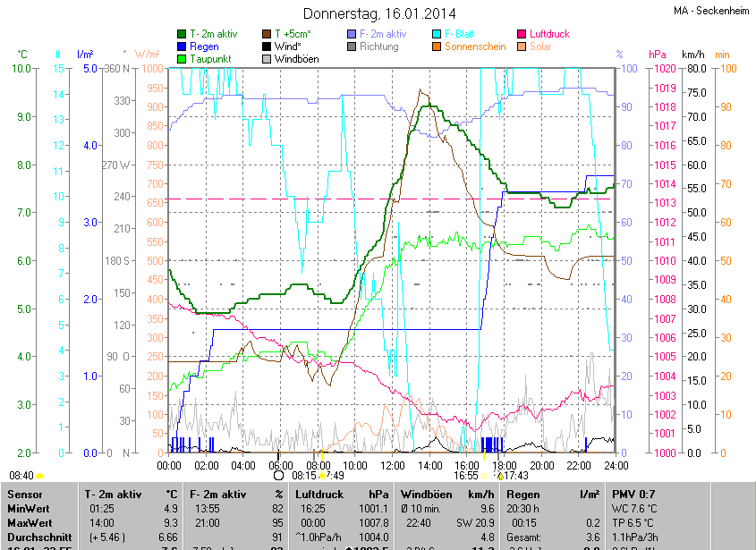Image resolution: width=756 pixels, height=550 pixels.
Task: Click the black Wind legend square
Action: point(267,47)
